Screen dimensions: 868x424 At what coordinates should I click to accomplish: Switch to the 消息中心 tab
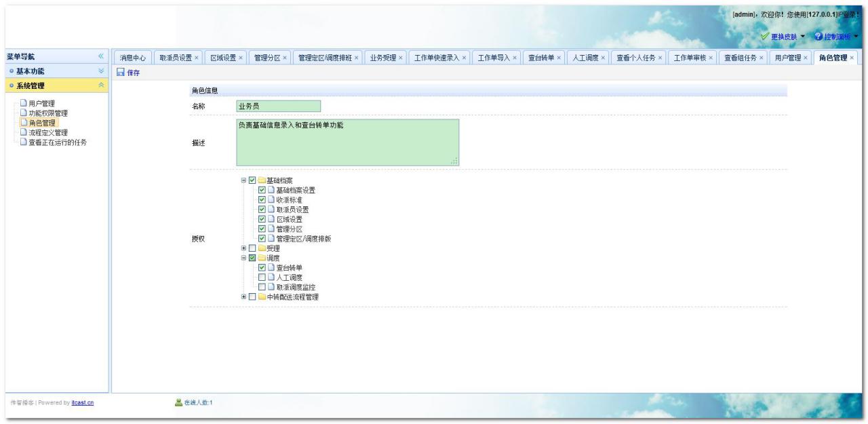[x=132, y=58]
